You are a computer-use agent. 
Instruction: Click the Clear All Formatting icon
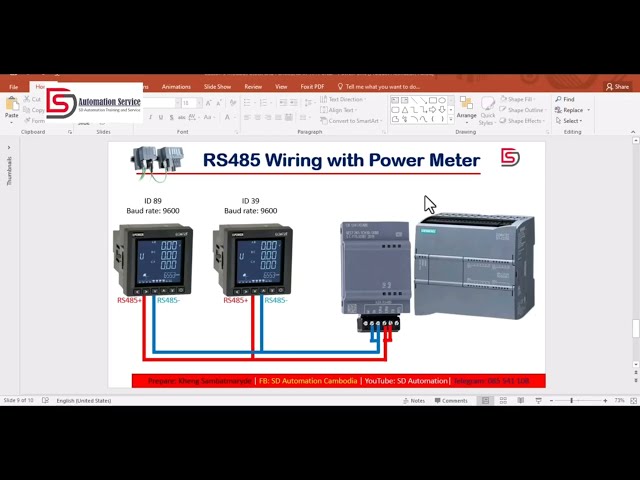tap(233, 103)
